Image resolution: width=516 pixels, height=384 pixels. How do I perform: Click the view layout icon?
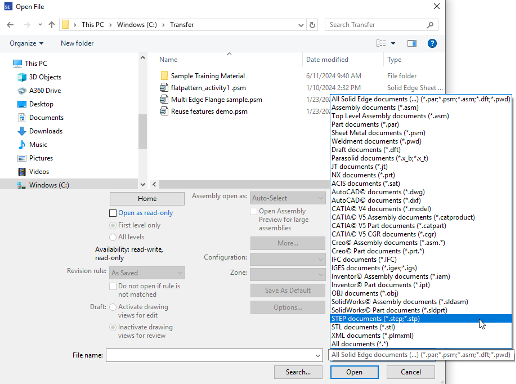click(x=381, y=43)
